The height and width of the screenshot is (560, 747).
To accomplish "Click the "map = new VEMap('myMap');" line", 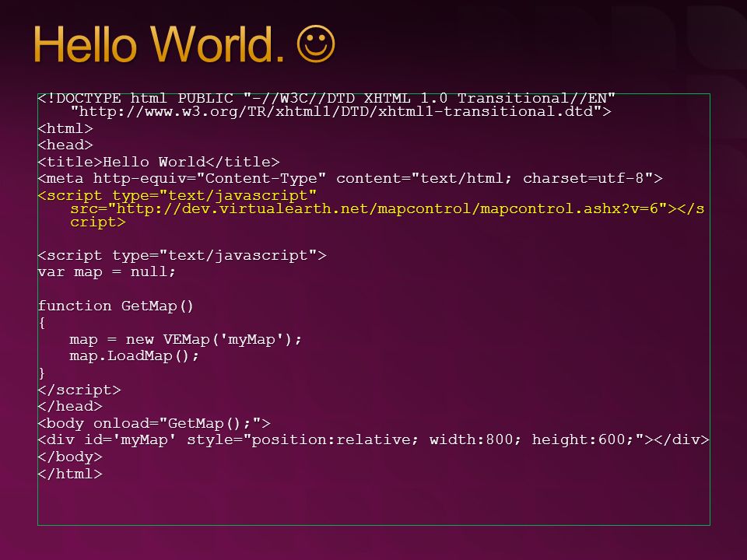I will click(186, 340).
